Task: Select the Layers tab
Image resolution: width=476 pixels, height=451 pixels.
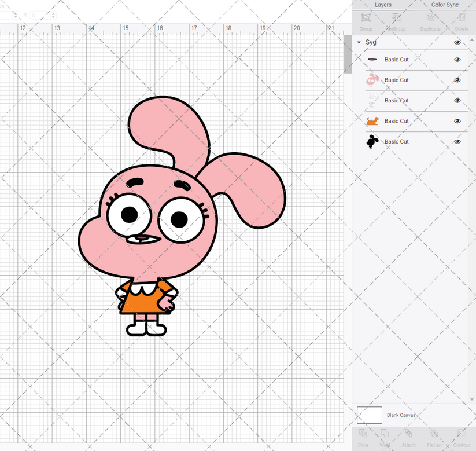Action: (383, 5)
